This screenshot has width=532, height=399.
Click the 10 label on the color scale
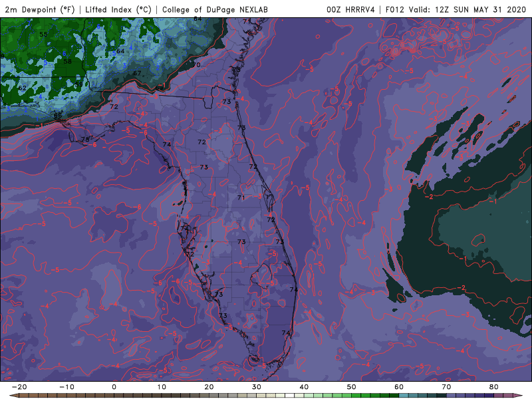tap(162, 387)
